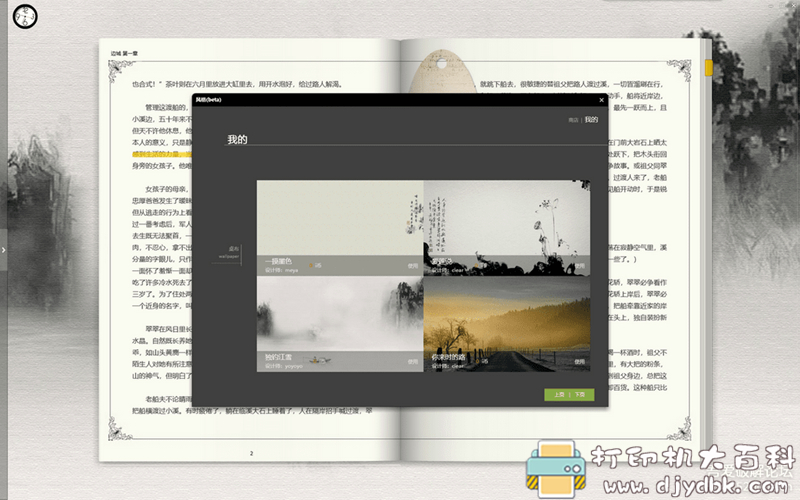The height and width of the screenshot is (500, 800).
Task: Expand the left sidebar arrow
Action: coord(3,250)
